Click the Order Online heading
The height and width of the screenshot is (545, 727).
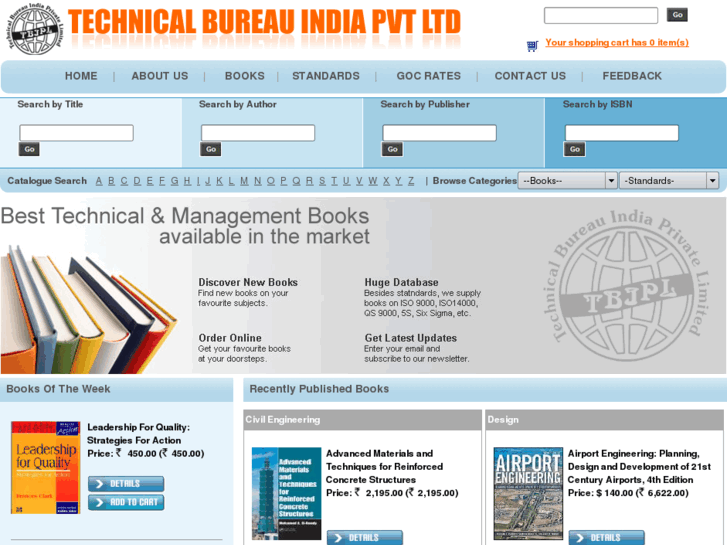click(230, 338)
